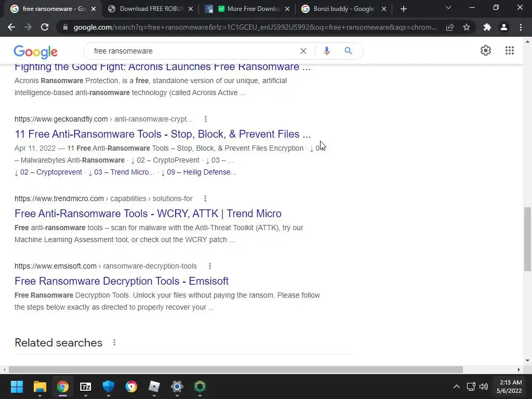The height and width of the screenshot is (399, 532).
Task: Go to Google homepage via logo
Action: (36, 51)
